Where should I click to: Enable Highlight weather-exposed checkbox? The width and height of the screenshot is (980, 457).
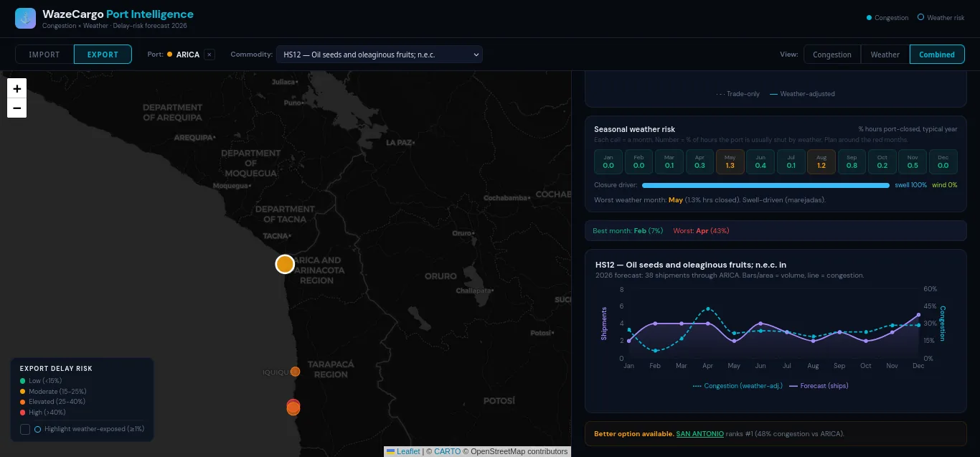pos(25,429)
